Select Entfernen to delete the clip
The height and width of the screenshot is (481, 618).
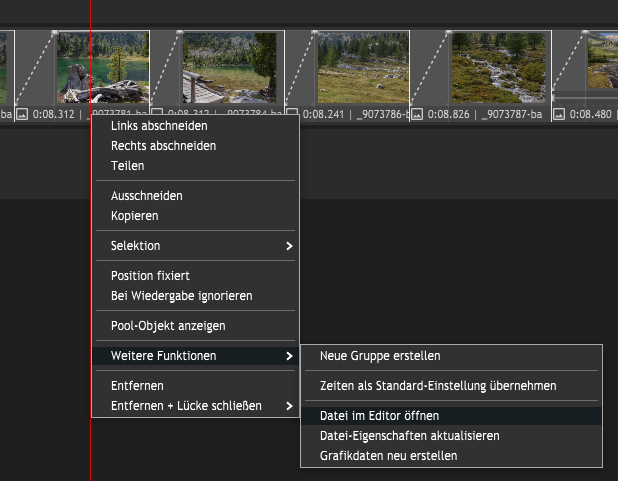(195, 386)
